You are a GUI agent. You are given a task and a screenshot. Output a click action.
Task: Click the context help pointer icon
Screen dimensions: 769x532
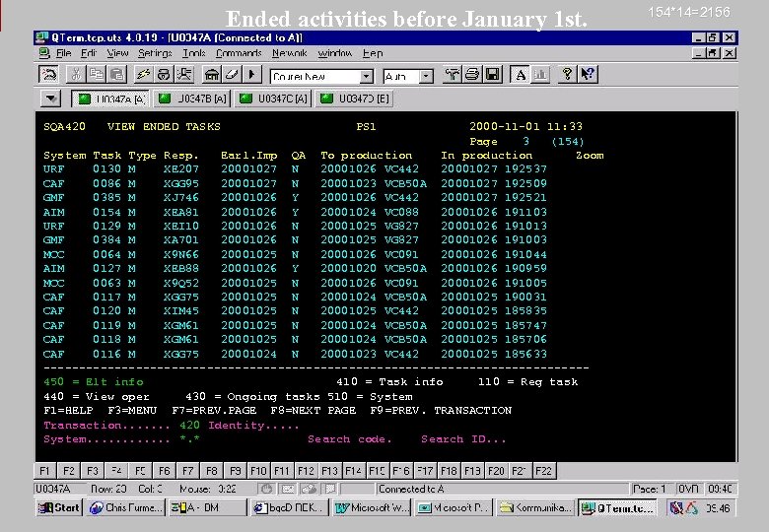(588, 75)
